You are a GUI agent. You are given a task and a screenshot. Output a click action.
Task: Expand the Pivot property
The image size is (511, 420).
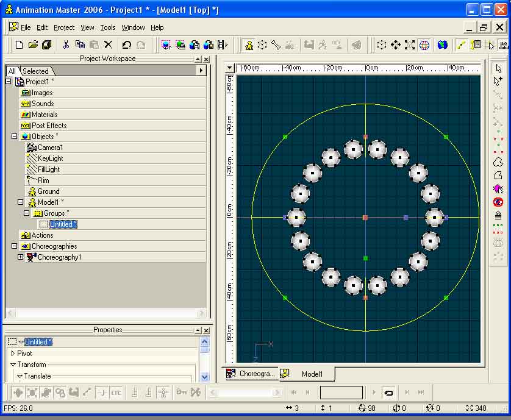tap(13, 354)
